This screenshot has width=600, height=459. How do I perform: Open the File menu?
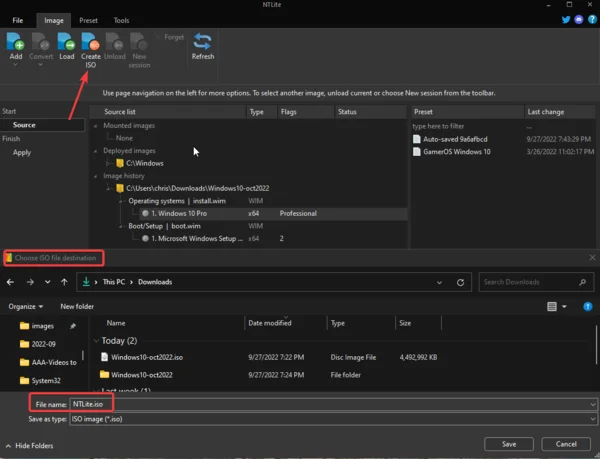click(18, 21)
